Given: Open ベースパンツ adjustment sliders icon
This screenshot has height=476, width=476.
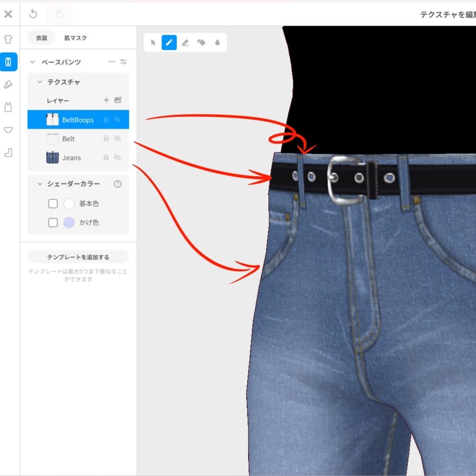Looking at the screenshot, I should (x=124, y=62).
